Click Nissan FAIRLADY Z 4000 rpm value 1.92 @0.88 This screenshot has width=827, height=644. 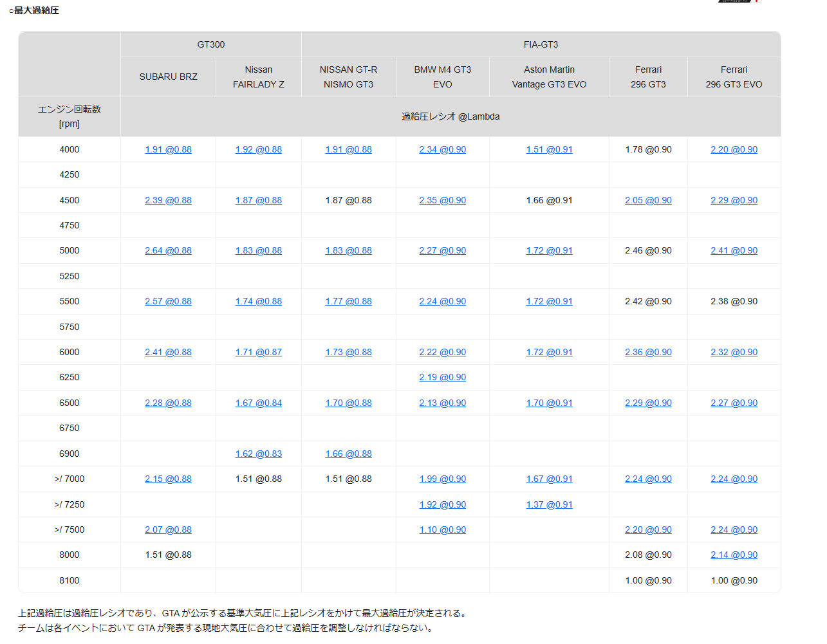point(258,149)
